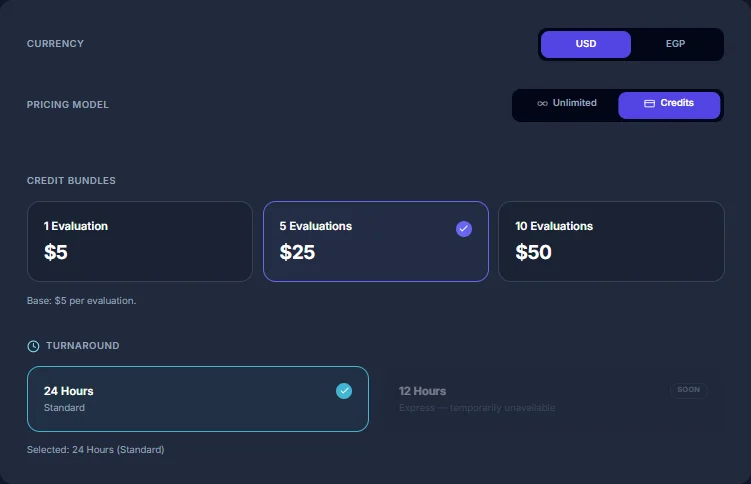This screenshot has height=484, width=751.
Task: Click the SOON badge on 12 Hours
Action: [688, 390]
